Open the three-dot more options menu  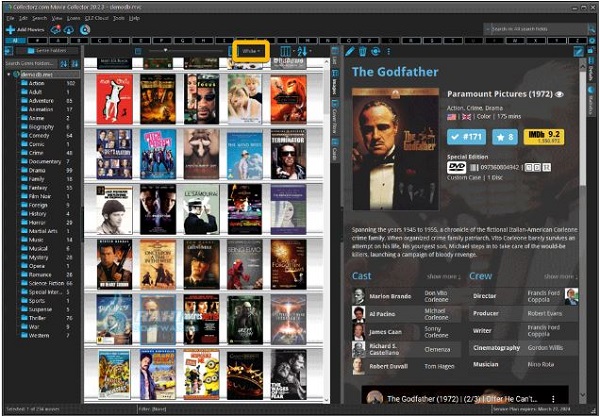388,51
